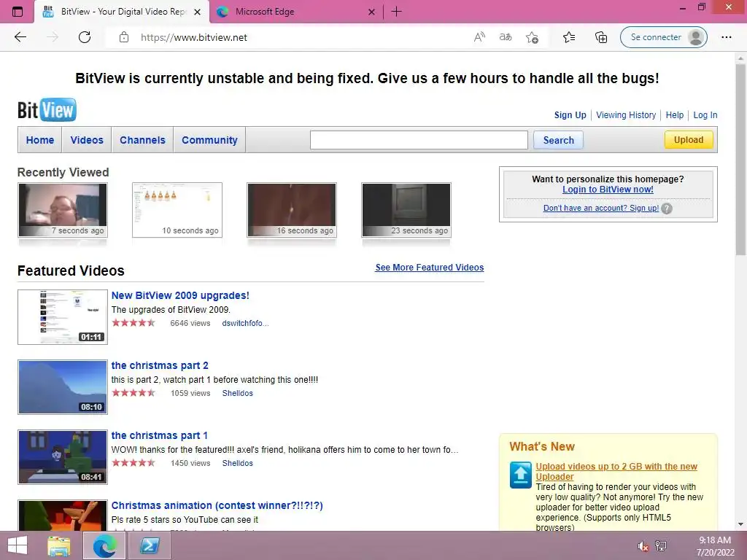Click Don't have an account? Sign up! link
The image size is (747, 560).
[601, 208]
